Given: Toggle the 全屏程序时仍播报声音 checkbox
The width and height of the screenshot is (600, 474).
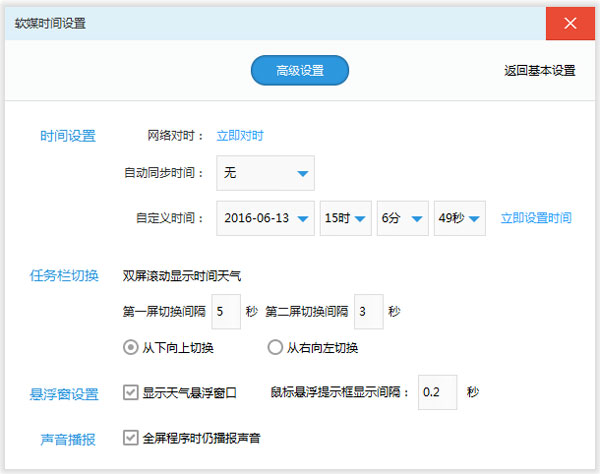Looking at the screenshot, I should 130,437.
